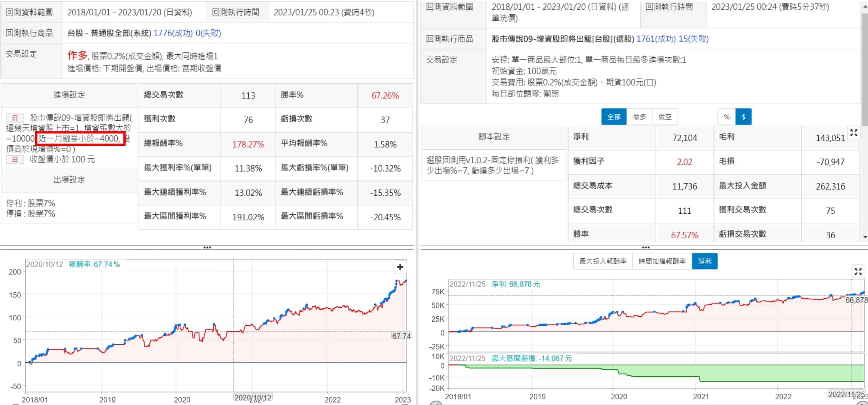Click the left panel three-dot divider handle
This screenshot has height=405, width=868.
point(207,248)
